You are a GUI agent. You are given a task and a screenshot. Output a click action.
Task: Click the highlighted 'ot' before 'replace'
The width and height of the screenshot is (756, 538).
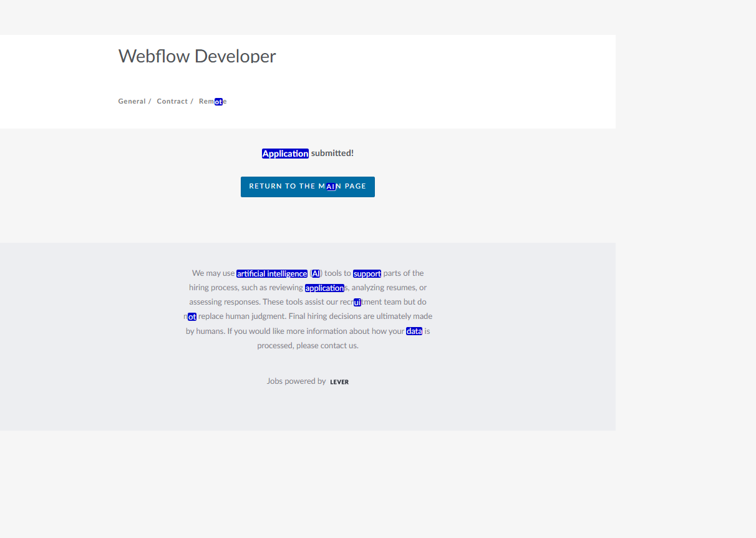[192, 316]
